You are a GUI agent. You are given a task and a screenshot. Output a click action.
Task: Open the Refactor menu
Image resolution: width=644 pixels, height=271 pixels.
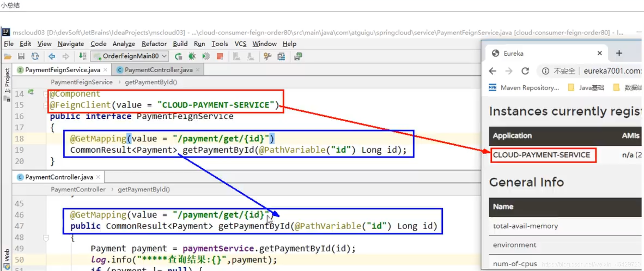154,44
